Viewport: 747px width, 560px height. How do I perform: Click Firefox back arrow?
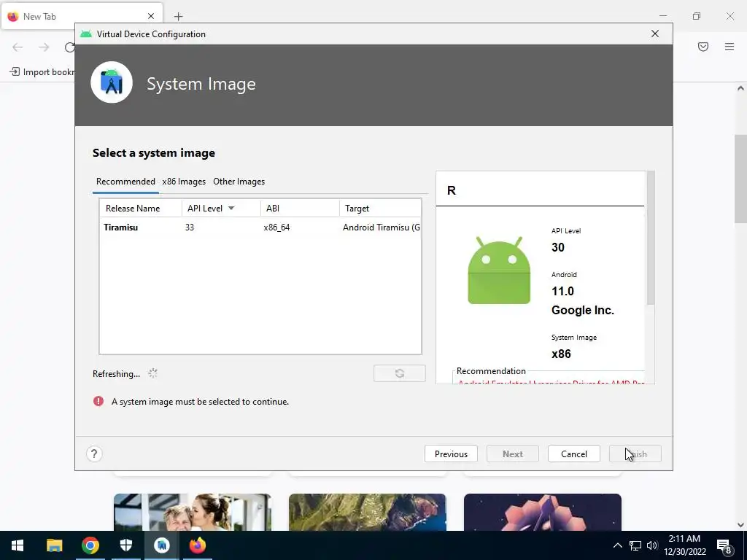pyautogui.click(x=18, y=47)
